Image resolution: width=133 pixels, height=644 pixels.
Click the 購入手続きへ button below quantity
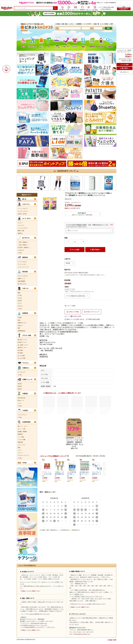coord(95,249)
